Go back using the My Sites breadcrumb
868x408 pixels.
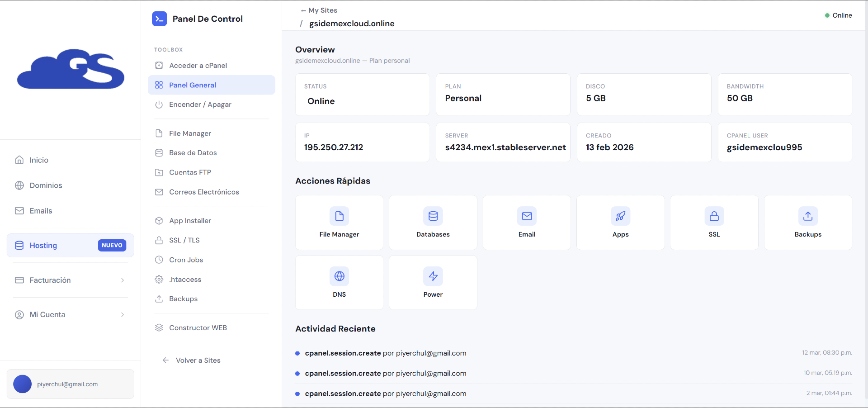pos(319,10)
